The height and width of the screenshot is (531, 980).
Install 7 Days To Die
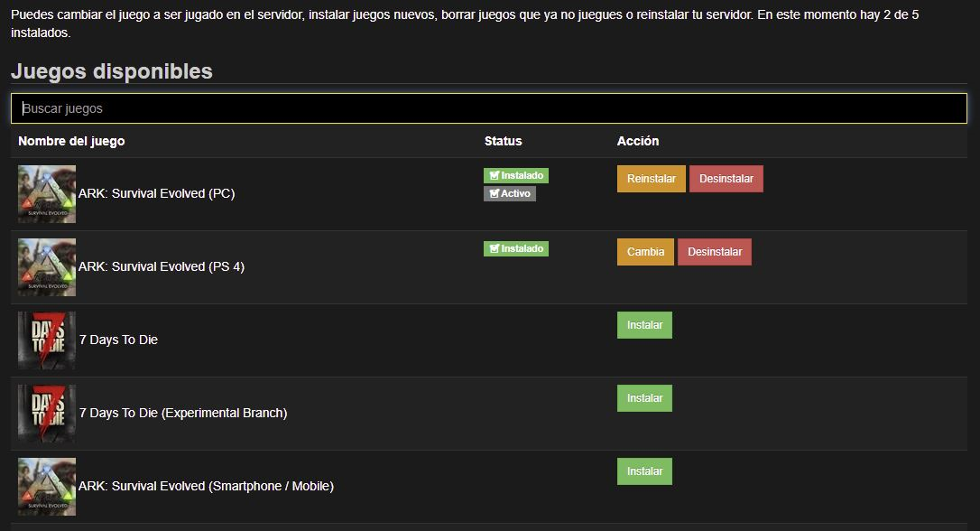point(644,325)
